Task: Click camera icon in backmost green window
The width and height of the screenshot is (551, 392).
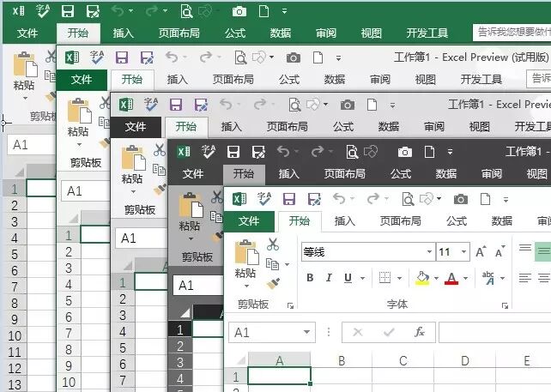Action: pos(239,12)
